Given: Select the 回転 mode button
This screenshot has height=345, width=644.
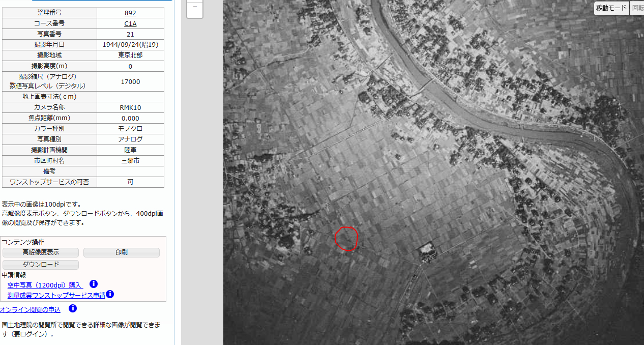Looking at the screenshot, I should point(637,8).
